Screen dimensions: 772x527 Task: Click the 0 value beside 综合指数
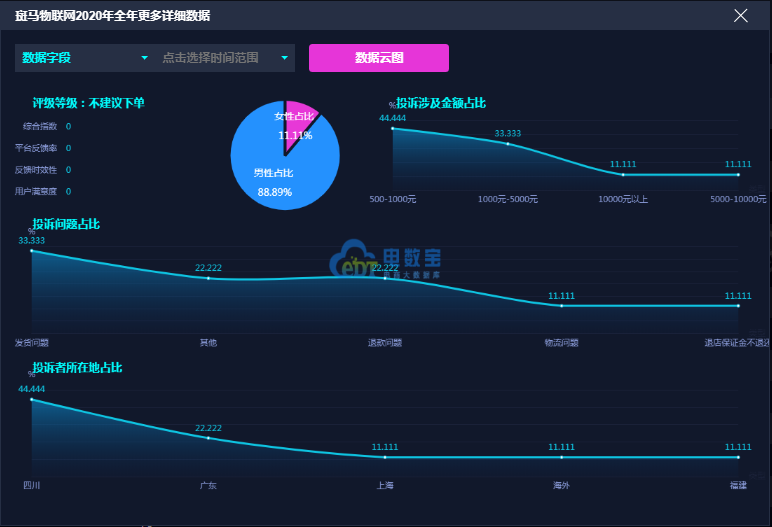click(x=68, y=127)
